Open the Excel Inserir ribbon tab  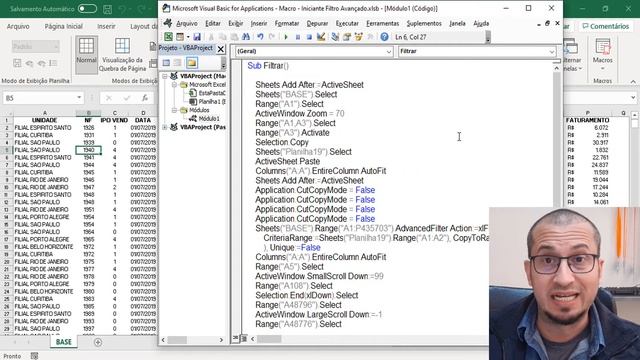tap(106, 26)
